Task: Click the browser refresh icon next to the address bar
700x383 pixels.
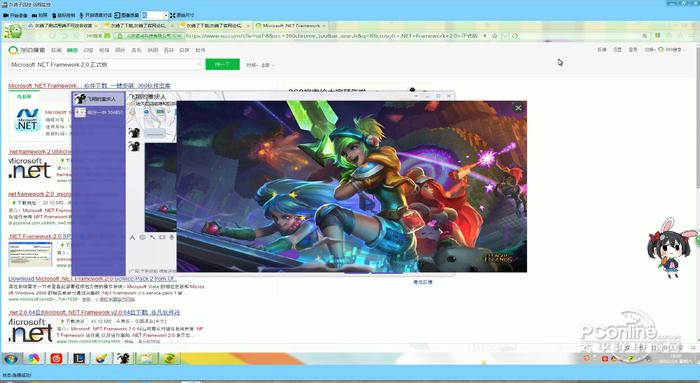Action: (515, 36)
